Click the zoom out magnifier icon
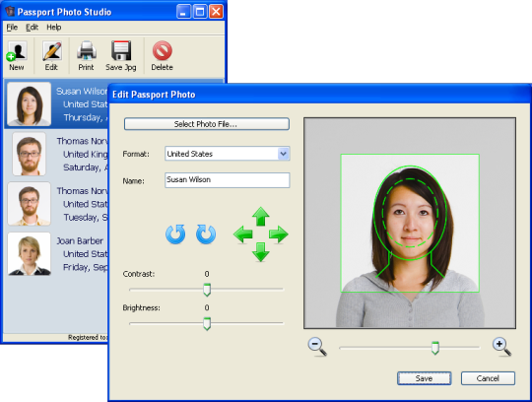Image resolution: width=532 pixels, height=402 pixels. [x=317, y=347]
